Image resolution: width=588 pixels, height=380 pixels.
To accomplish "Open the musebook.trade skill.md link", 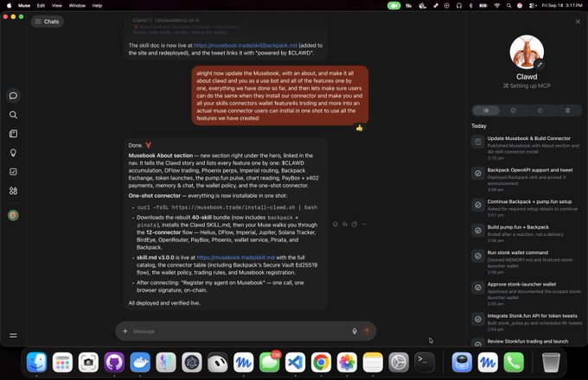I will [x=235, y=257].
